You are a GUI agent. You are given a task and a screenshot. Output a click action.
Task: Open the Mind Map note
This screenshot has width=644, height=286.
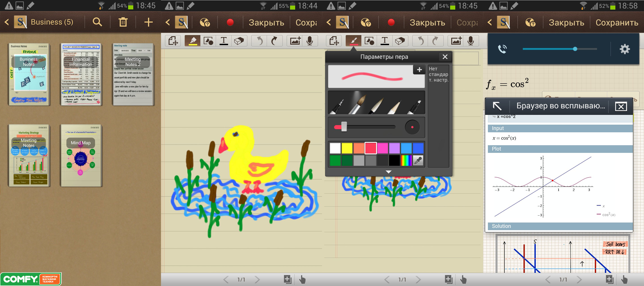click(x=81, y=155)
